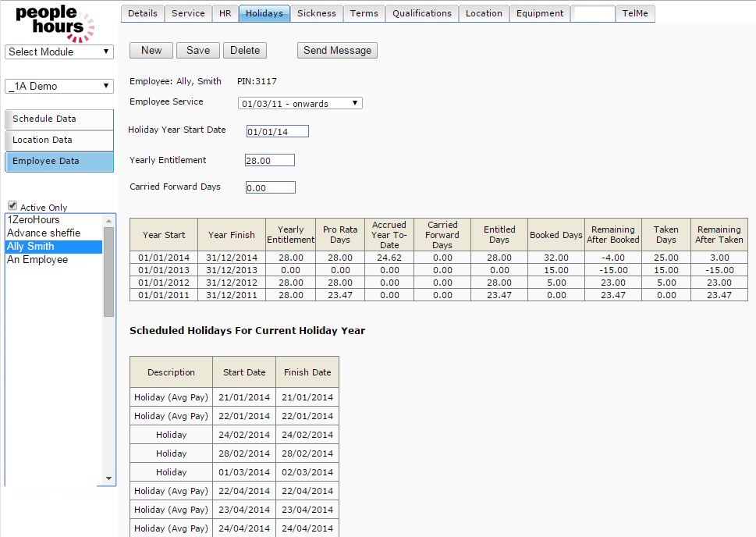Focus the Yearly Entitlement input field

[270, 160]
